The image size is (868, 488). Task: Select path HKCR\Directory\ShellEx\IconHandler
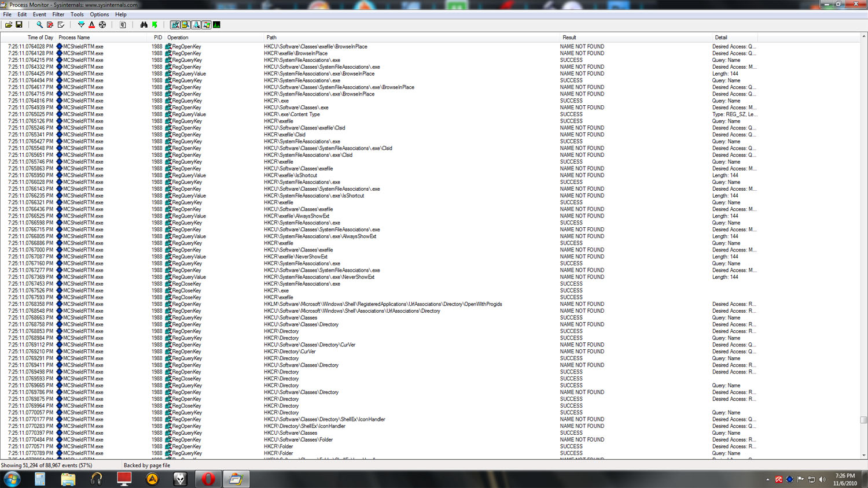click(304, 426)
